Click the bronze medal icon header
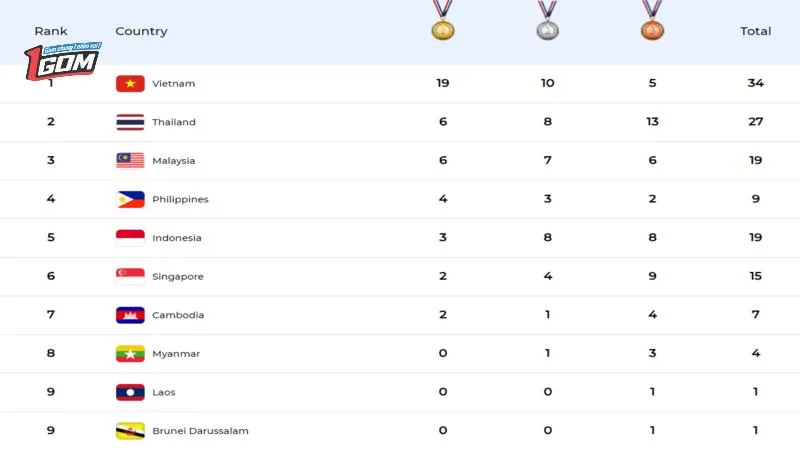 [652, 20]
